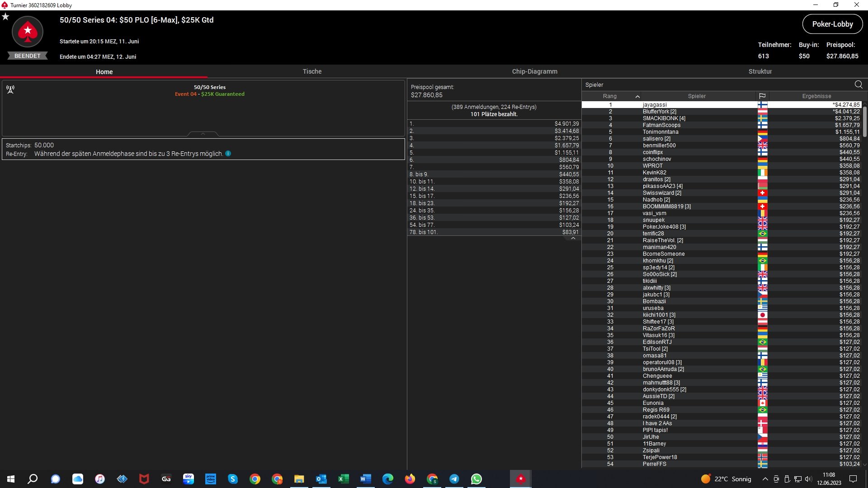868x488 pixels.
Task: Select player row TerjePower18
Action: tap(722, 457)
